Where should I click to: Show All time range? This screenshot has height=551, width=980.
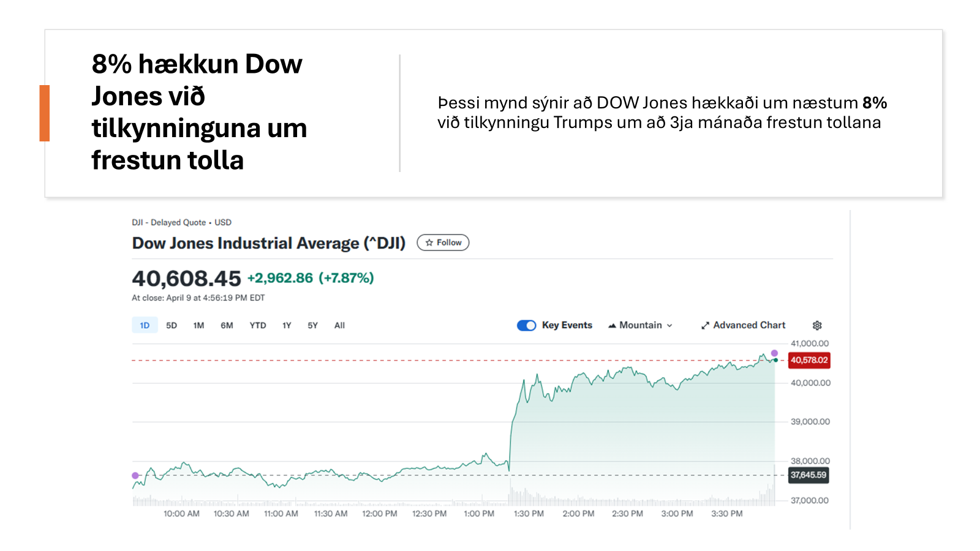[339, 326]
